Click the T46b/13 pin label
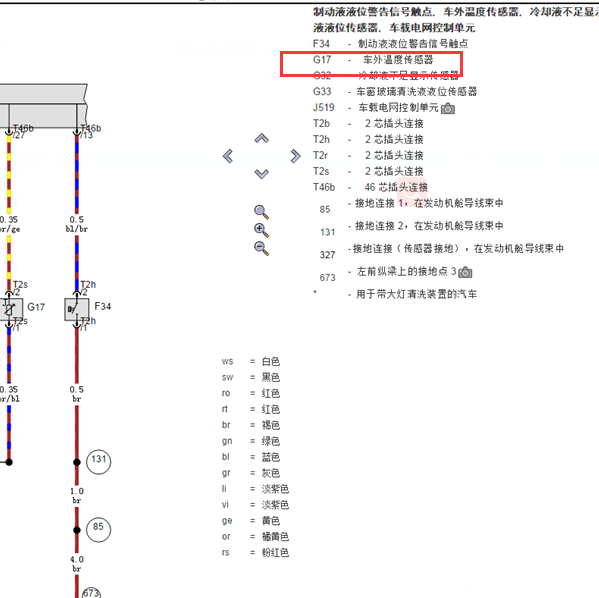 pos(91,131)
